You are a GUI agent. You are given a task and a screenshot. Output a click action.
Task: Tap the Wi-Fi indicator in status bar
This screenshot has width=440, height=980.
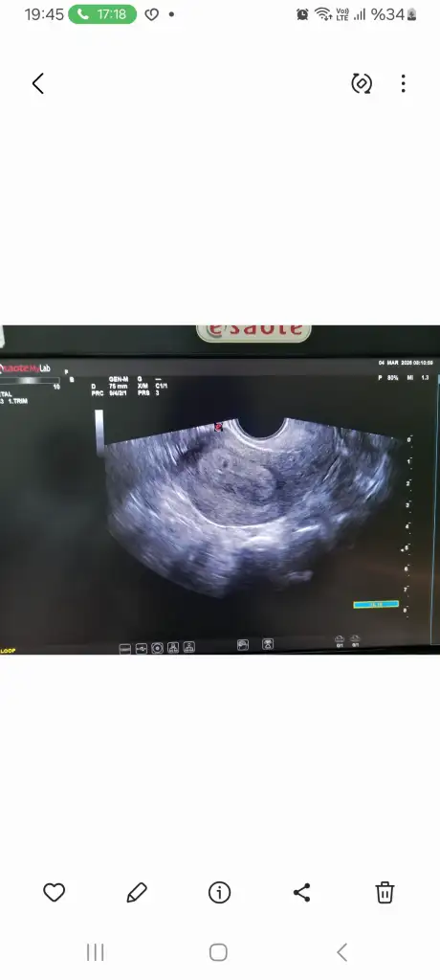(x=323, y=14)
